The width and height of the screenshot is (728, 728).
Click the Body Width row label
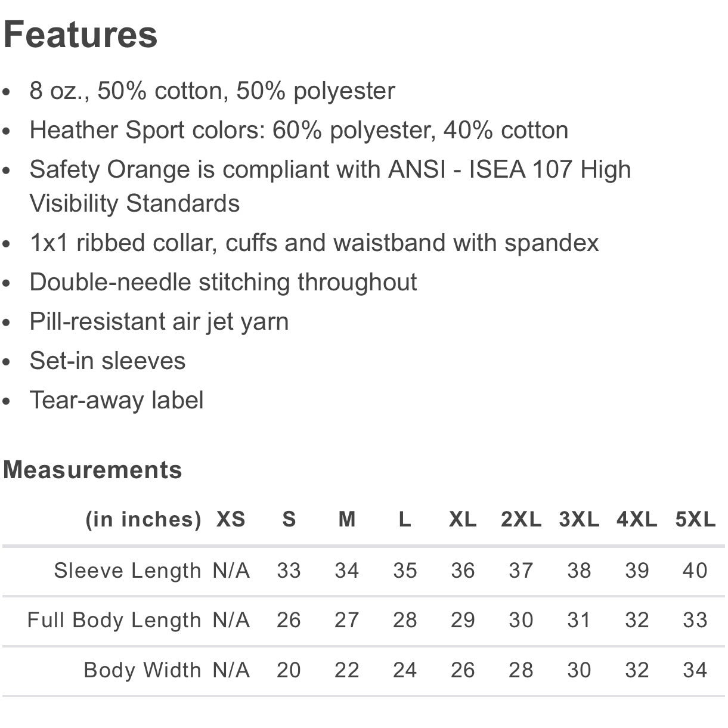point(142,670)
